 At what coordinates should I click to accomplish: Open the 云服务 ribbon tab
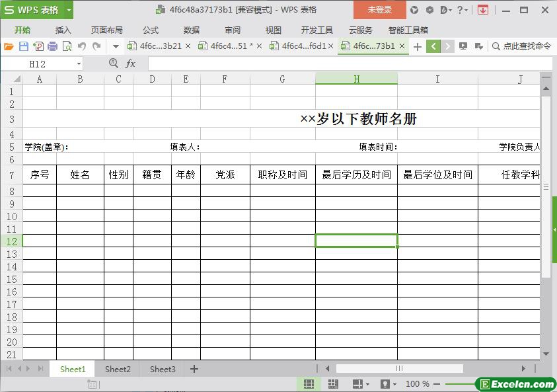pos(361,30)
